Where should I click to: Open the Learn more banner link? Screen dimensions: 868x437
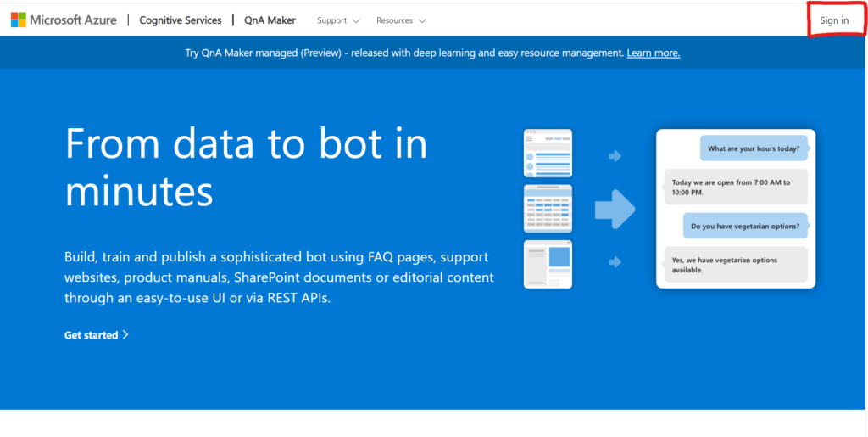coord(653,53)
